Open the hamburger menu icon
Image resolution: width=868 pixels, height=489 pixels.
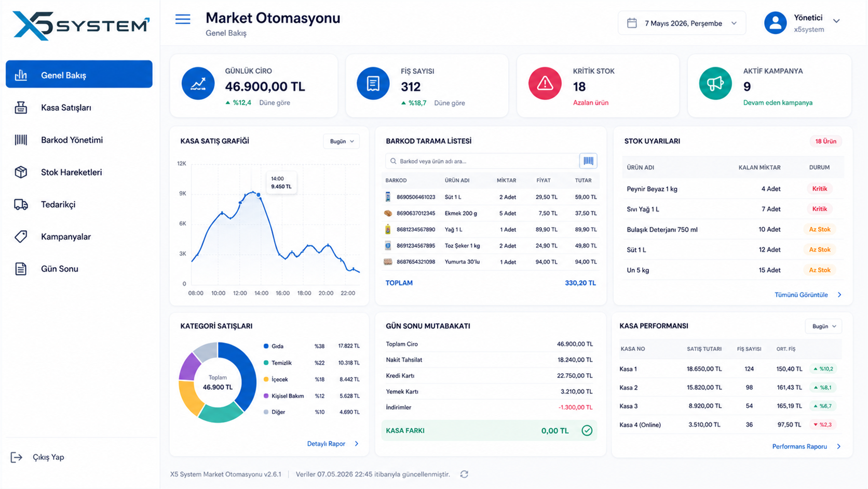tap(183, 20)
